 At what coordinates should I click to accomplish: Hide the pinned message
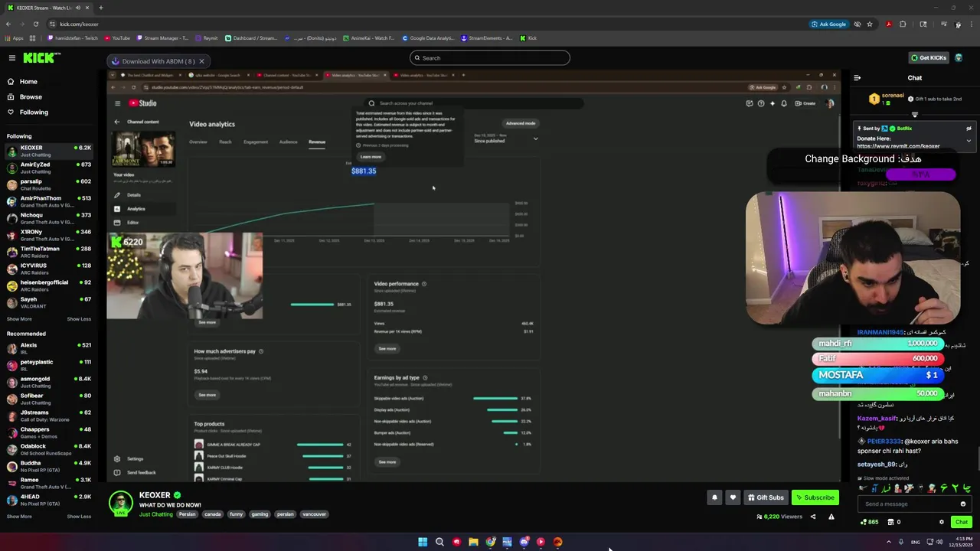969,129
